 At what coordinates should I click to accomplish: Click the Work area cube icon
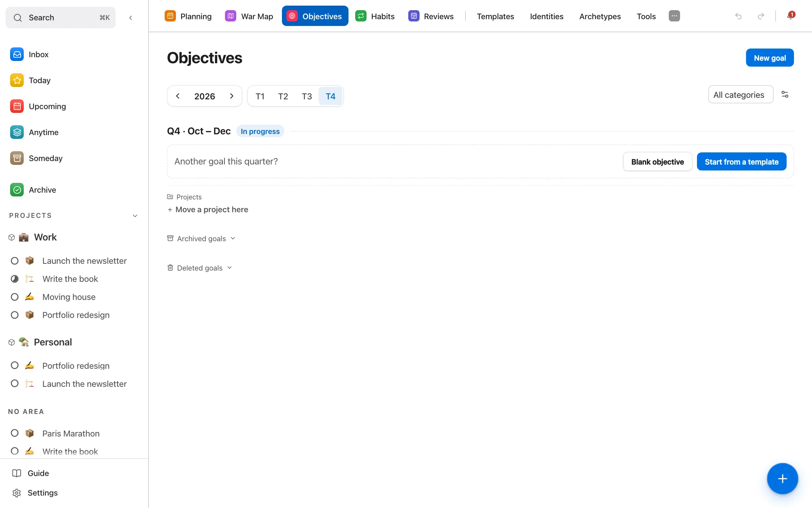(x=12, y=237)
